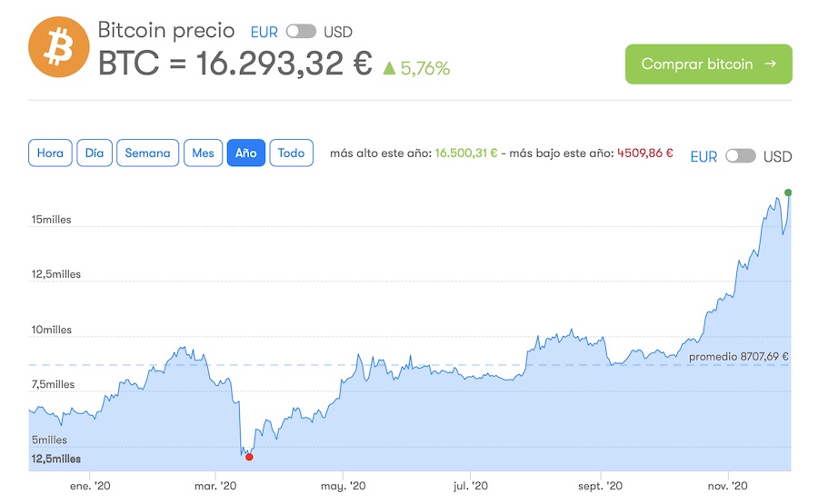This screenshot has height=504, width=818.
Task: Select the Hora time range
Action: (x=50, y=153)
